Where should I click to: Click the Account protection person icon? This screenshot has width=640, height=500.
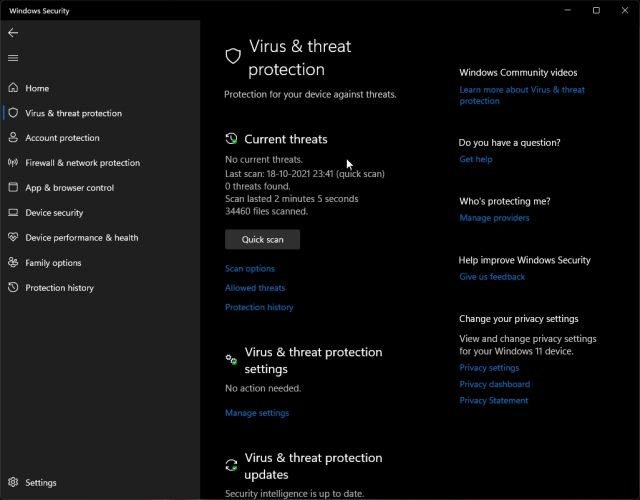pyautogui.click(x=13, y=138)
